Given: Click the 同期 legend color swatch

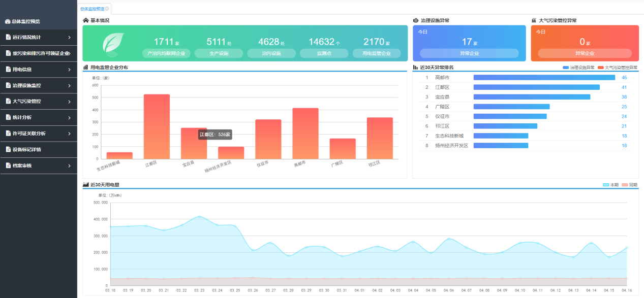Looking at the screenshot, I should click(625, 185).
